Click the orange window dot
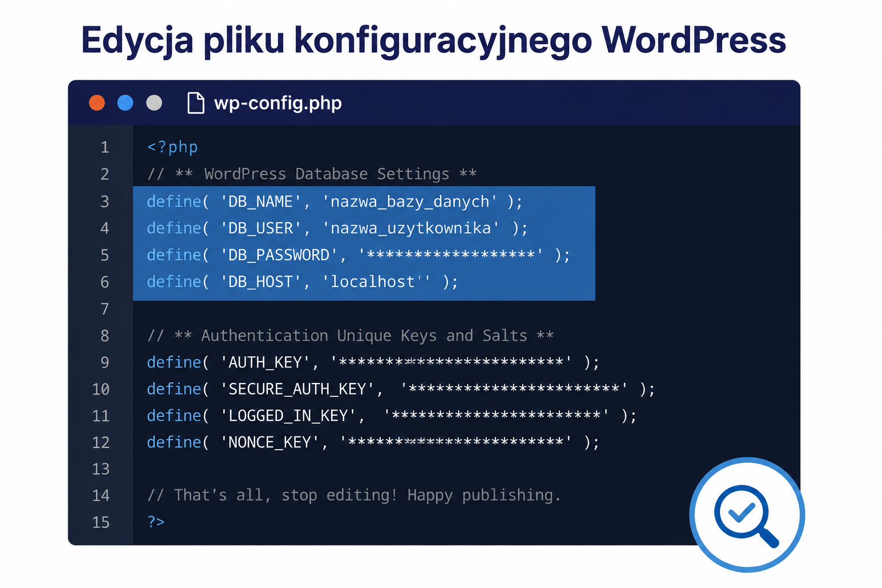This screenshot has width=882, height=588. [97, 103]
